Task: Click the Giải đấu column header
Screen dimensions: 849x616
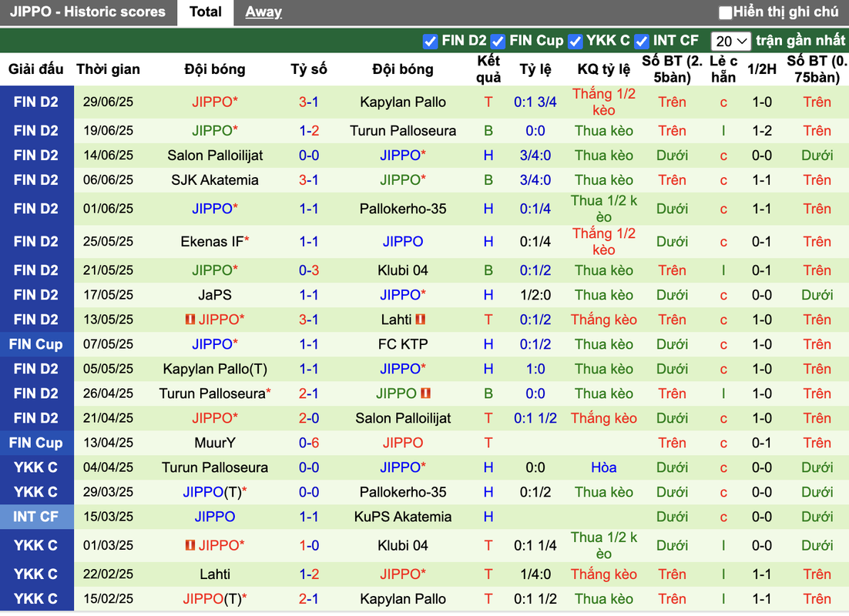Action: click(x=35, y=69)
